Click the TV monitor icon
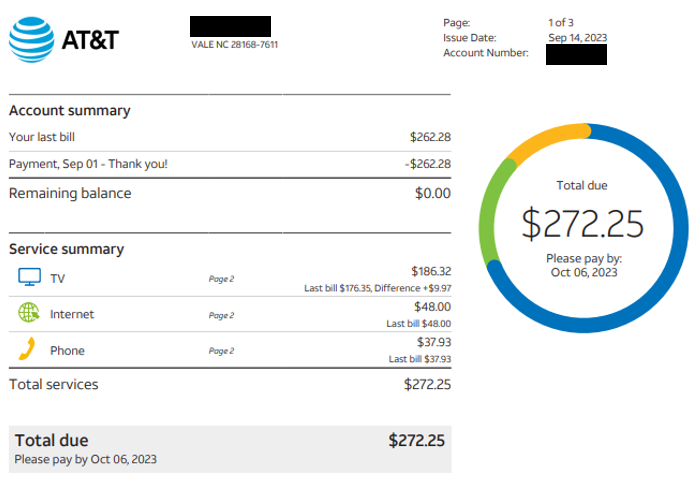 pyautogui.click(x=29, y=277)
